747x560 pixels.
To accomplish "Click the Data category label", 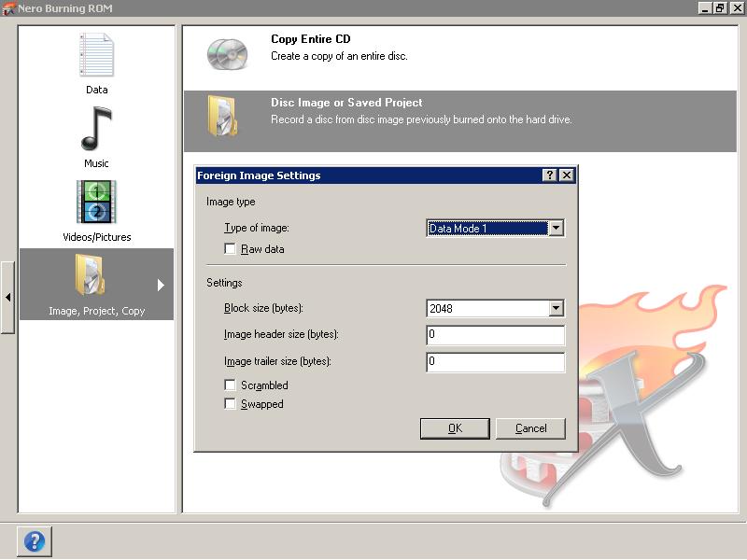I will click(97, 90).
